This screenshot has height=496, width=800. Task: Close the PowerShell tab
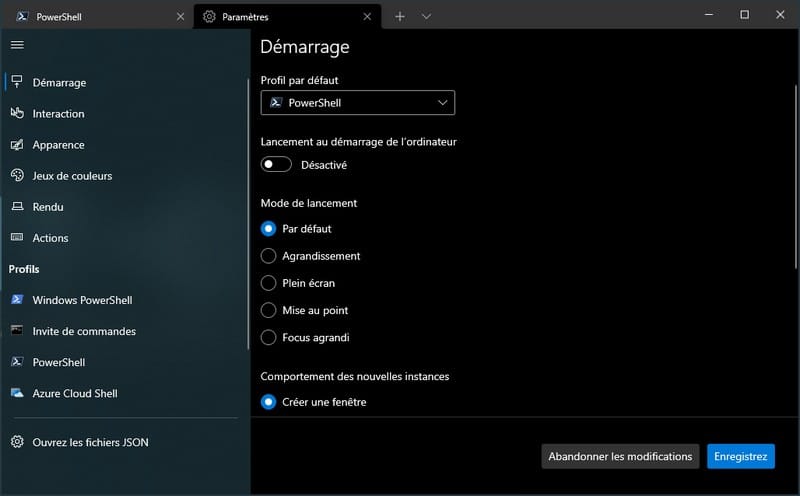point(181,16)
